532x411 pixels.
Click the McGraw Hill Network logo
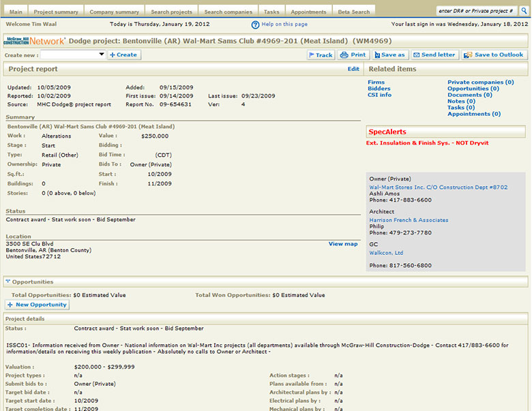click(34, 41)
